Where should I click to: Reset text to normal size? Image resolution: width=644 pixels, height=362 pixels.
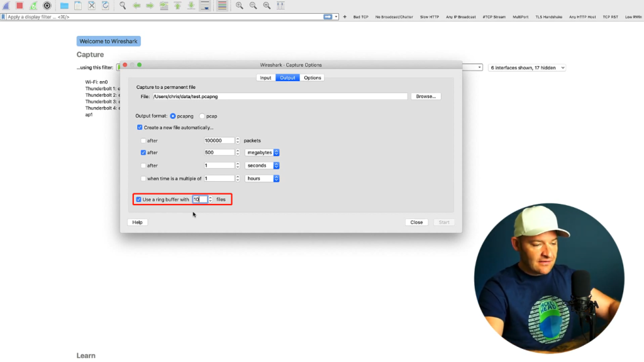[x=267, y=5]
